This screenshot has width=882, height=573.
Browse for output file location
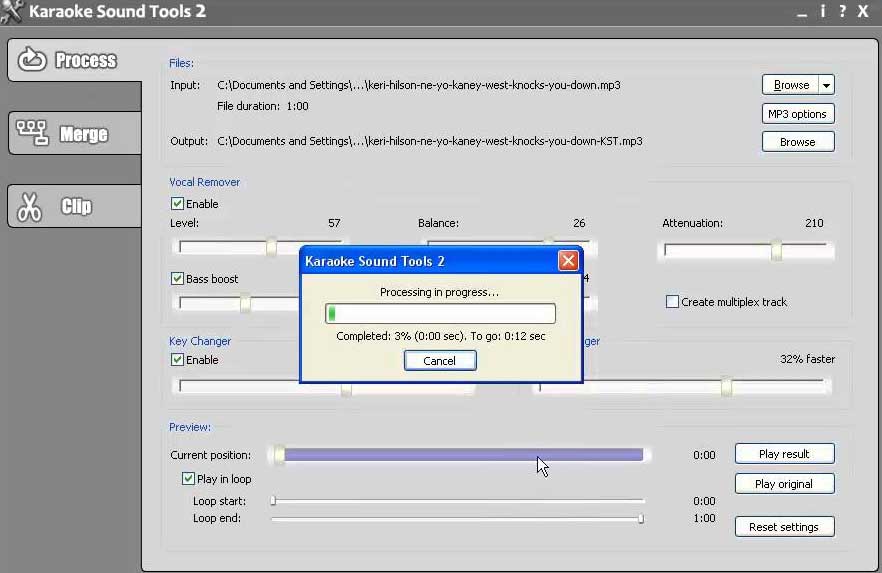point(798,142)
